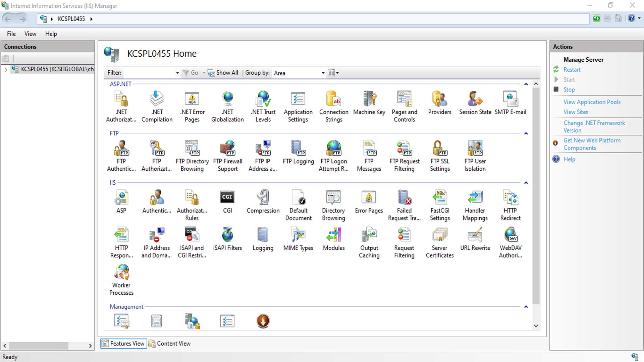Open FTP SSL Settings feature

[x=440, y=156]
